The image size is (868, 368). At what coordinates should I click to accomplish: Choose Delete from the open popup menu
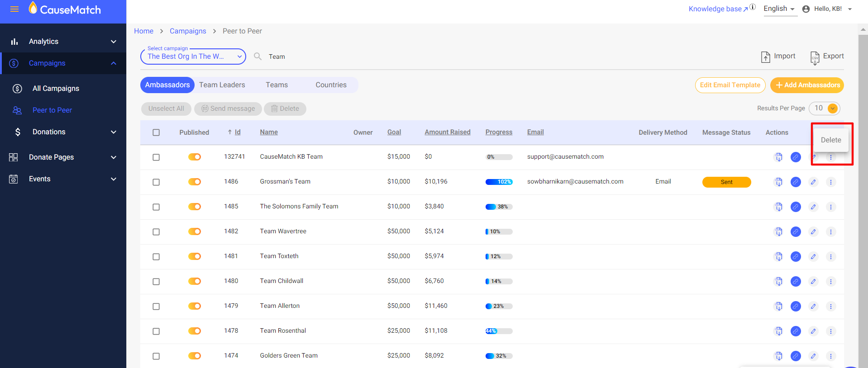[830, 140]
